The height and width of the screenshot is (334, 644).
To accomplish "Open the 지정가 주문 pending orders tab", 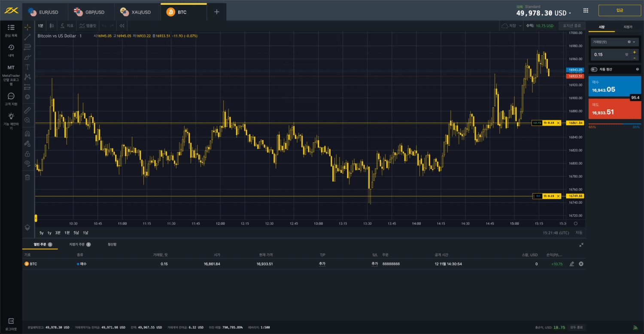I will (79, 244).
